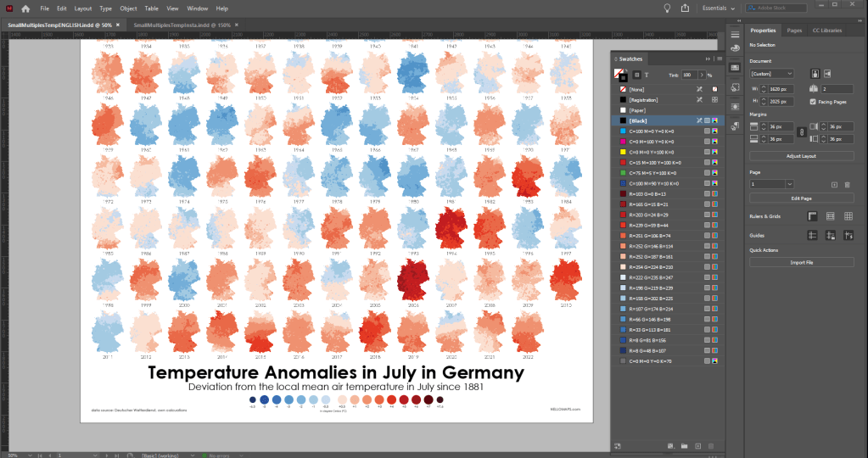The image size is (868, 458).
Task: Open the Essentials workspace switcher
Action: [x=719, y=8]
